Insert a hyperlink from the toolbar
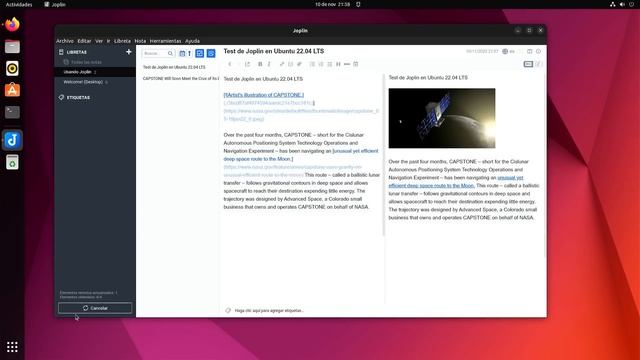 click(x=282, y=64)
